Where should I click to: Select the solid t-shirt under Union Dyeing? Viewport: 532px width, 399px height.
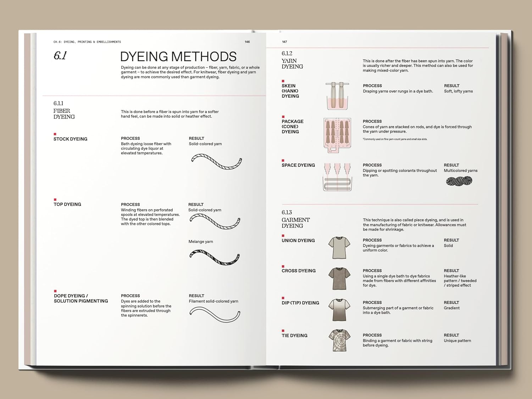(x=339, y=247)
